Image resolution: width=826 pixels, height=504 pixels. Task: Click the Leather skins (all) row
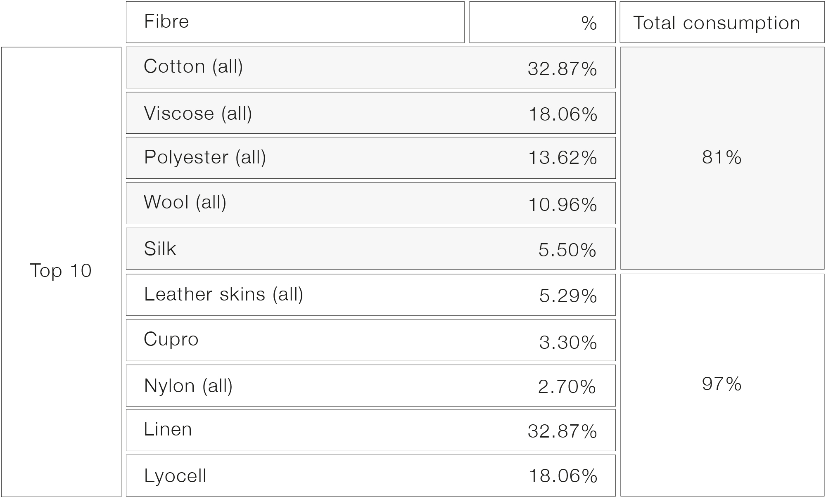[370, 295]
